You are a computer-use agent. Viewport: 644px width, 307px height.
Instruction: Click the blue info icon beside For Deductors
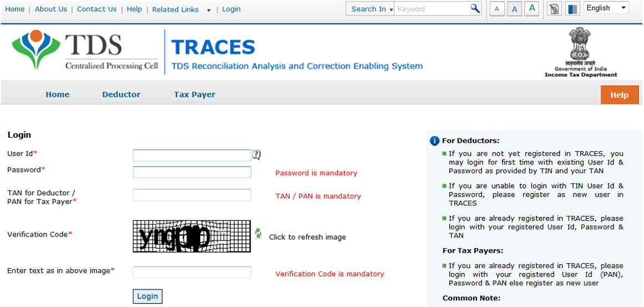pyautogui.click(x=434, y=141)
